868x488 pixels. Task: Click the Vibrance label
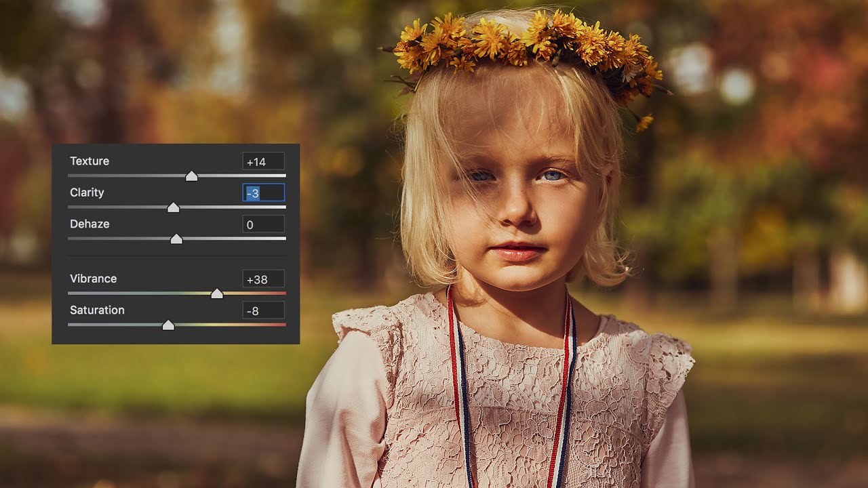tap(93, 279)
